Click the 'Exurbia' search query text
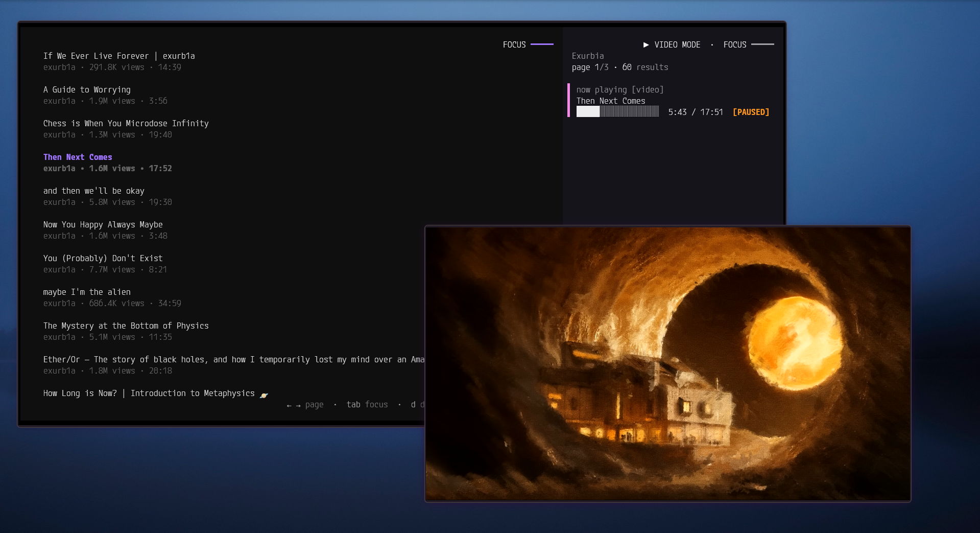The width and height of the screenshot is (980, 533). coord(588,56)
